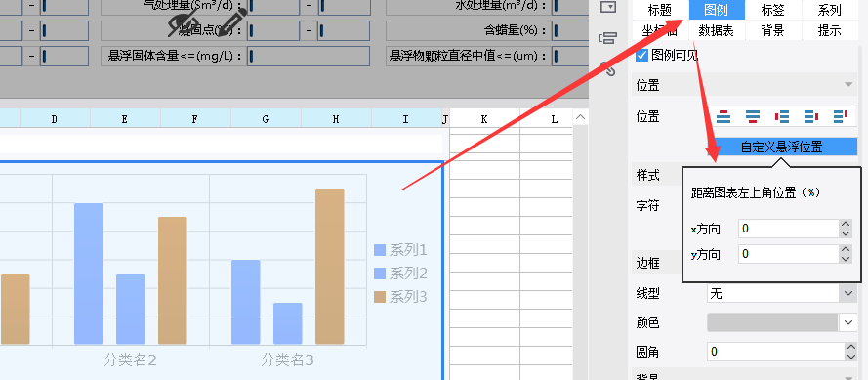Viewport: 868px width, 380px height.
Task: Open the 颜色 dropdown arrow
Action: point(848,322)
